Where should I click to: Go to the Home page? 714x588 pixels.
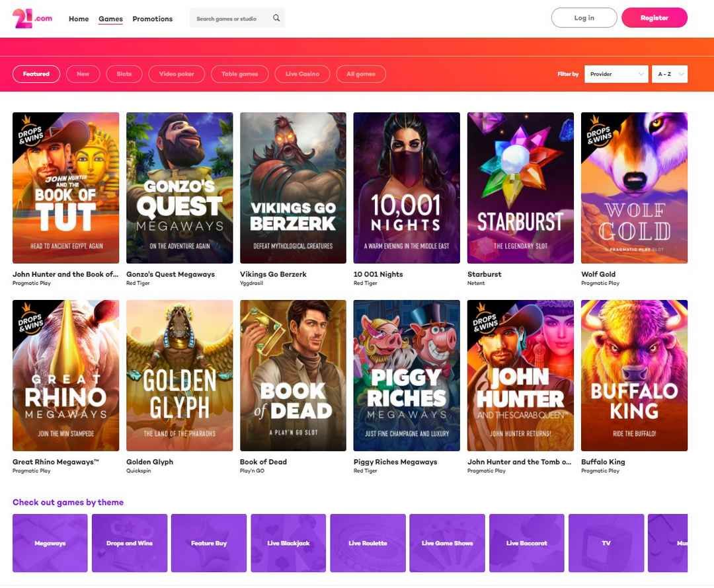[x=79, y=19]
